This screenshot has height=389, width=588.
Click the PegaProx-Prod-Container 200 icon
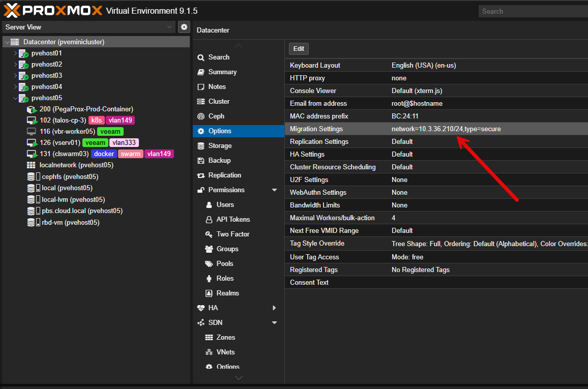[x=32, y=109]
